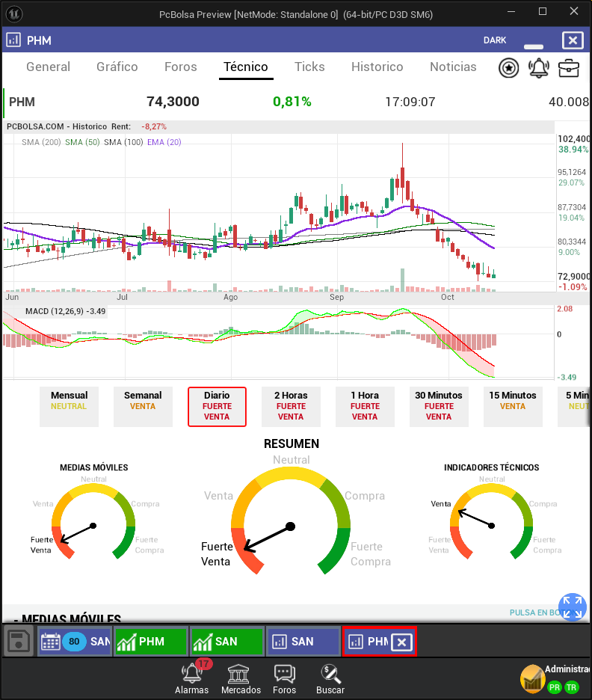Open the portfolio briefcase icon
The width and height of the screenshot is (592, 700).
[x=569, y=68]
